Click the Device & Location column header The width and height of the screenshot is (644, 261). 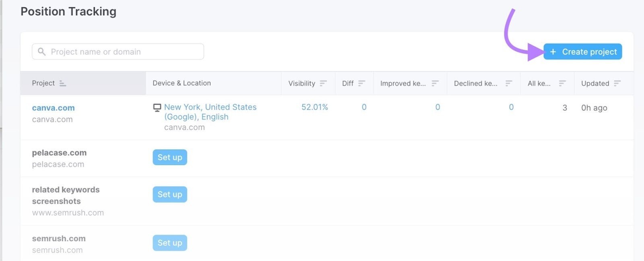coord(182,83)
